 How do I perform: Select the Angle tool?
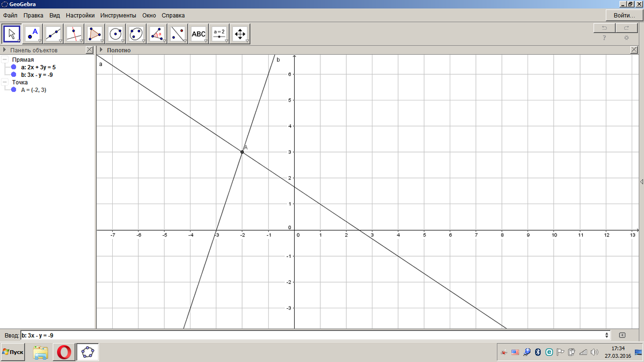click(x=157, y=34)
